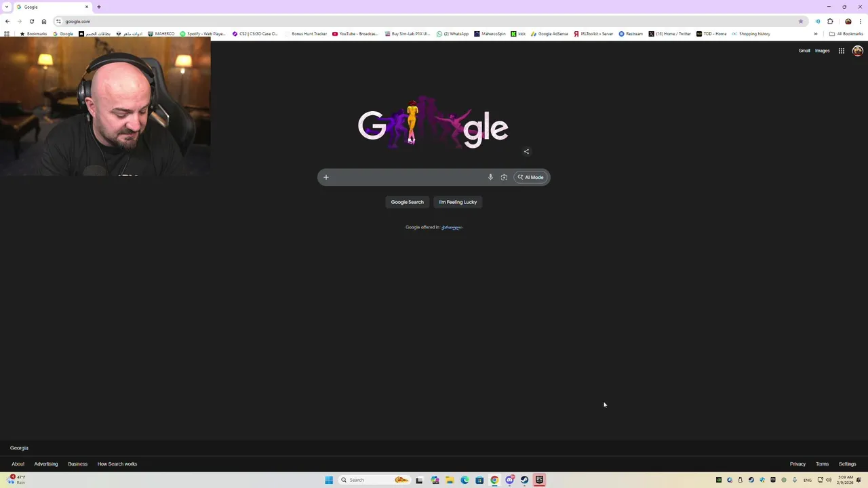Go back to the previous page
The height and width of the screenshot is (488, 868).
pyautogui.click(x=7, y=21)
